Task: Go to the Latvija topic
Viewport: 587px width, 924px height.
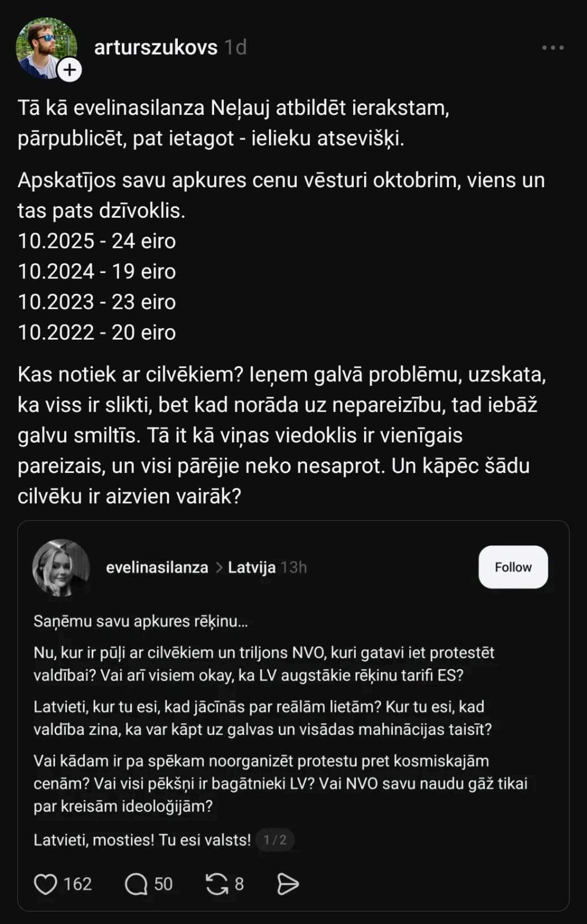Action: tap(252, 568)
